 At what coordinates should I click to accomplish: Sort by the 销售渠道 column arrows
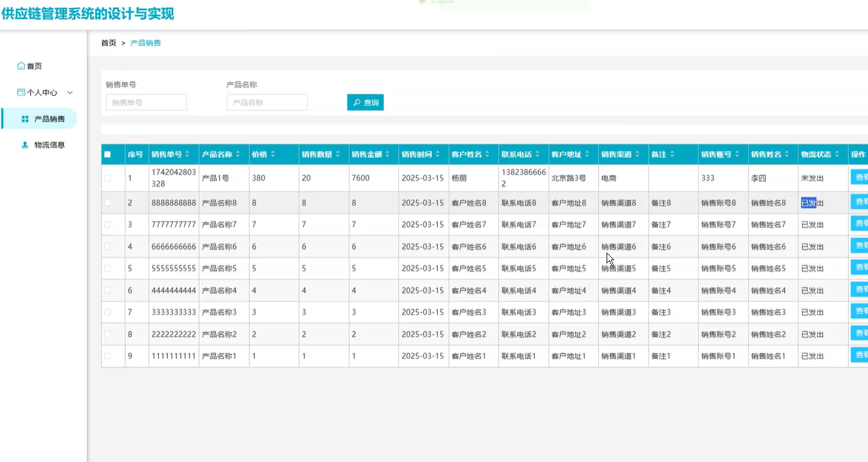pyautogui.click(x=638, y=154)
